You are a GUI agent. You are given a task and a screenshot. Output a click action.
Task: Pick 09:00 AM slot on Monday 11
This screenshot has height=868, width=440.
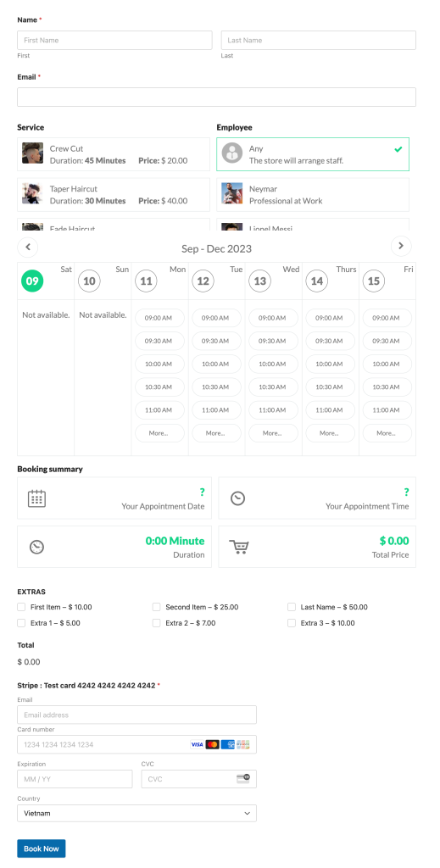[159, 319]
